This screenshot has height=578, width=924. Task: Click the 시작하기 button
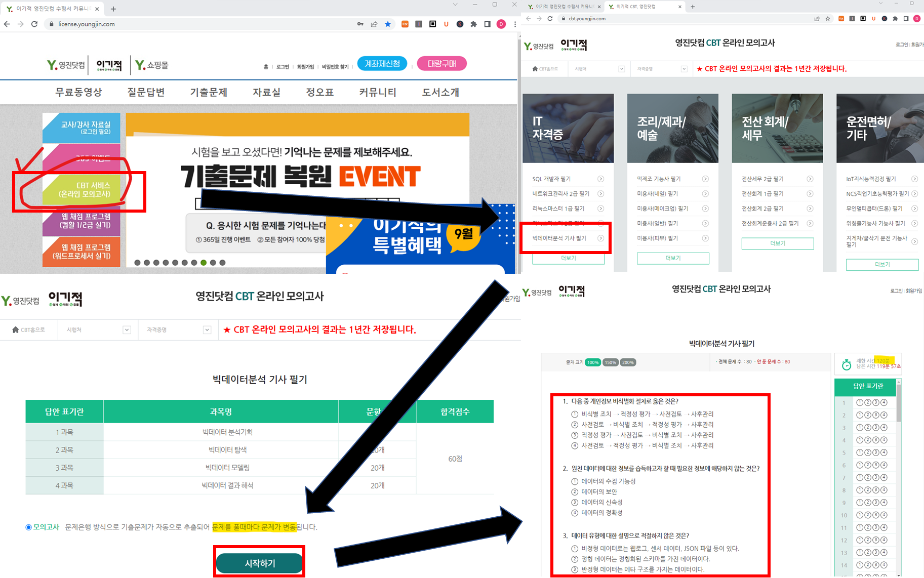coord(260,563)
